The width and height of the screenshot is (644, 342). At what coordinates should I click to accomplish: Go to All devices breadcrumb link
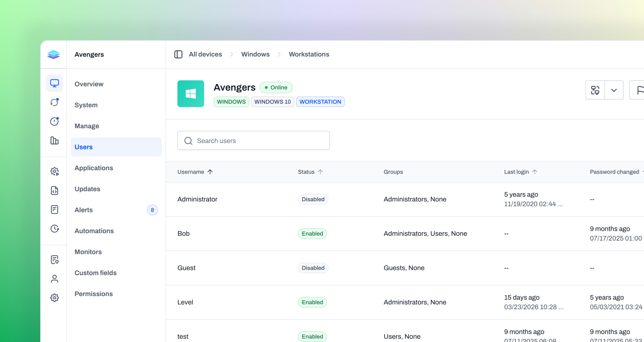click(205, 54)
